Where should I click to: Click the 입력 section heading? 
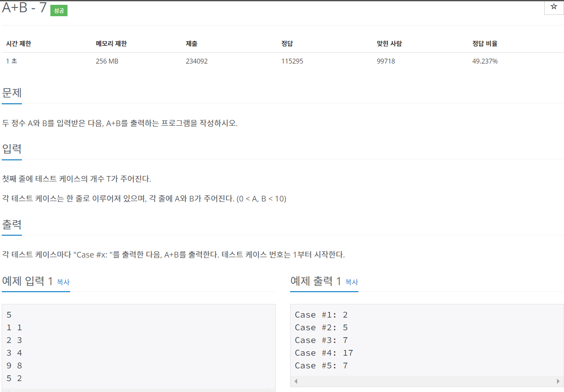point(11,149)
